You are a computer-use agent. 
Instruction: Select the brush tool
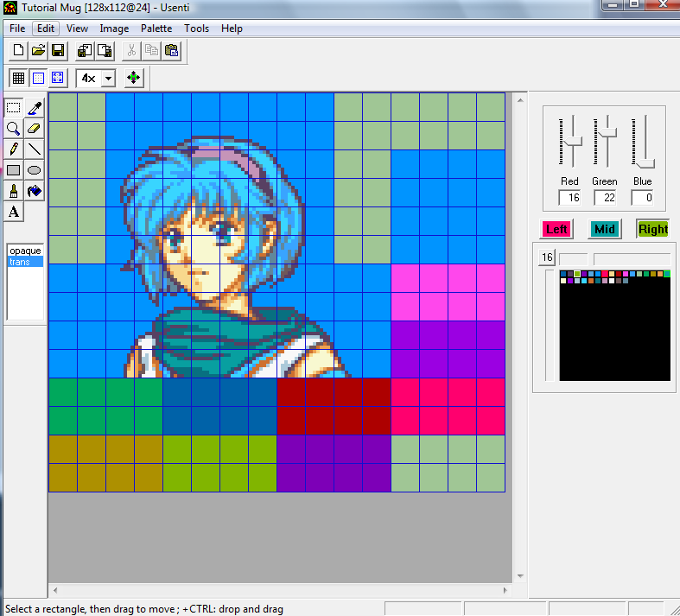[14, 191]
